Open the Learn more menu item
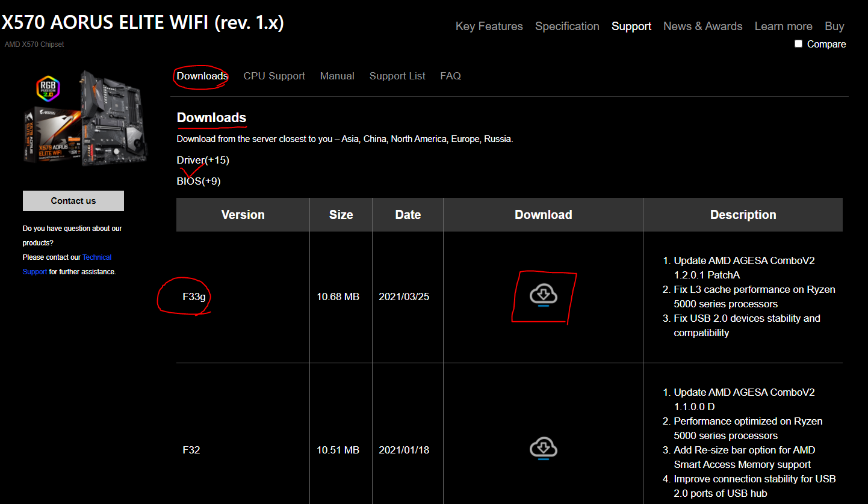 click(x=783, y=26)
